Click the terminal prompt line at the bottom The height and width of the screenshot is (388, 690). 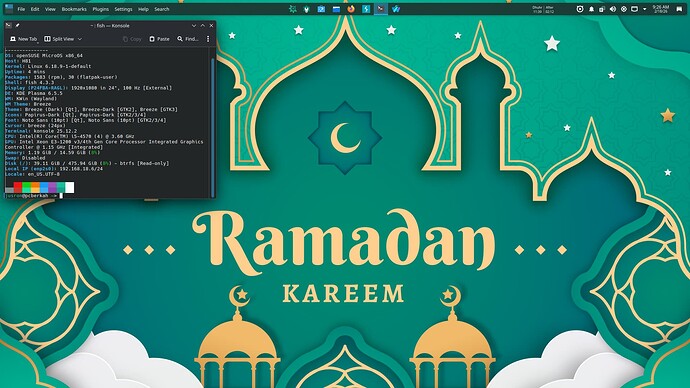click(33, 196)
